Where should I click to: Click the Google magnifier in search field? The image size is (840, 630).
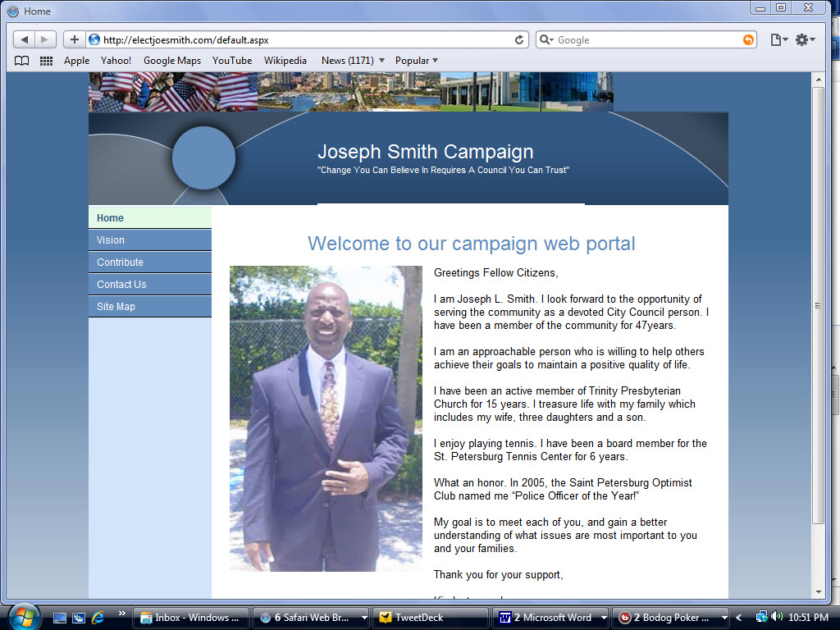click(x=546, y=39)
